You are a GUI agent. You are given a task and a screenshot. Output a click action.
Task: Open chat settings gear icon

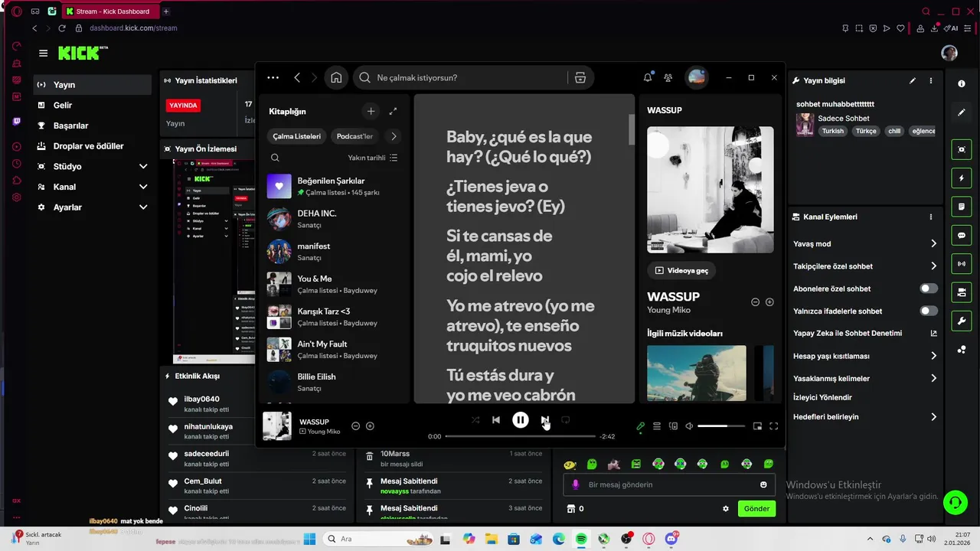(x=726, y=509)
